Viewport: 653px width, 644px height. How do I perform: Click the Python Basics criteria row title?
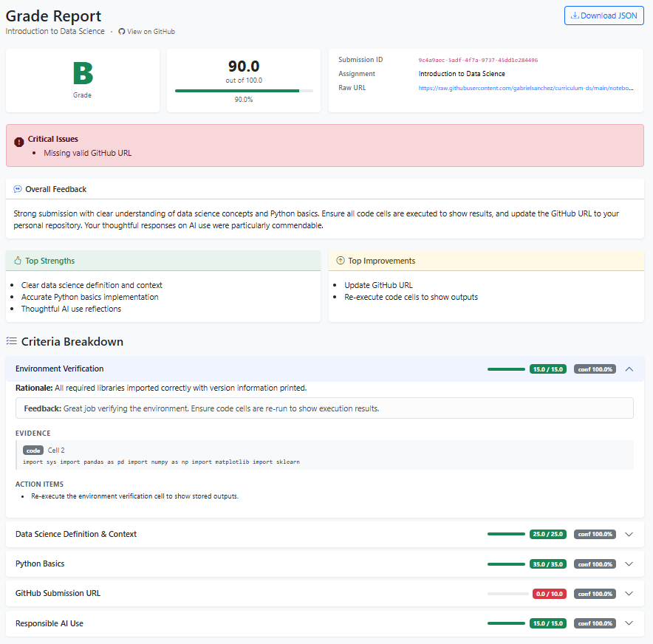[40, 563]
